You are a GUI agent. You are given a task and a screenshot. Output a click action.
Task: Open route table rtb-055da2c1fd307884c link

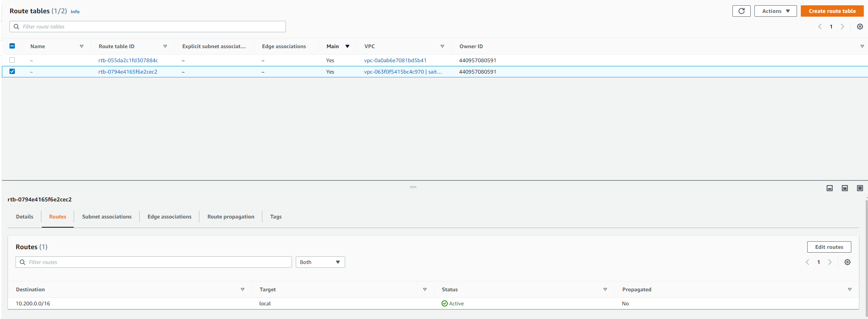128,60
